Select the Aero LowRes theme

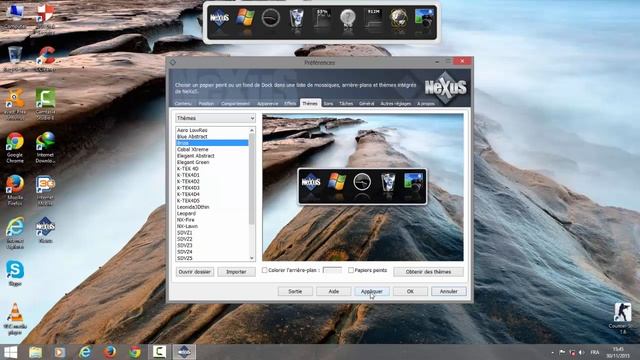click(192, 130)
